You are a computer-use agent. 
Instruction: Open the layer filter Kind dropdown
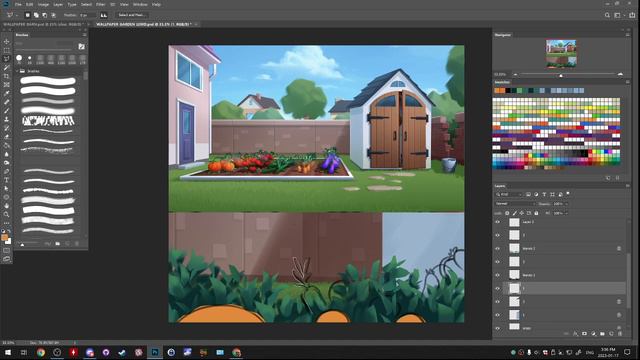coord(509,194)
